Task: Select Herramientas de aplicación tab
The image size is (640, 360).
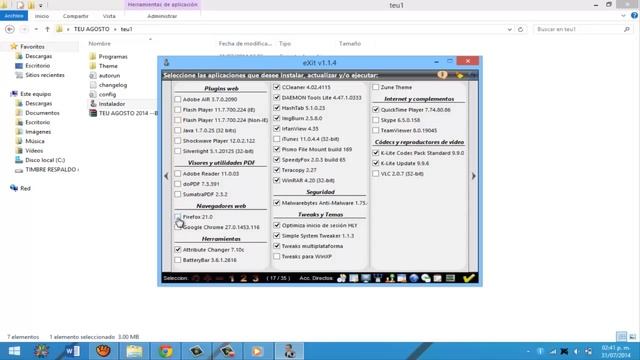Action: 162,4
